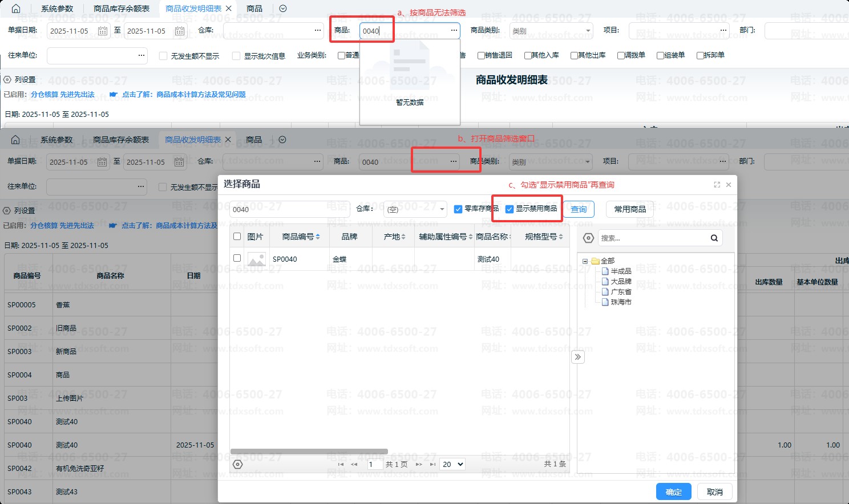Screen dimensions: 849x504
Task: Open grid settings gear at dialog bottom-left
Action: point(238,465)
